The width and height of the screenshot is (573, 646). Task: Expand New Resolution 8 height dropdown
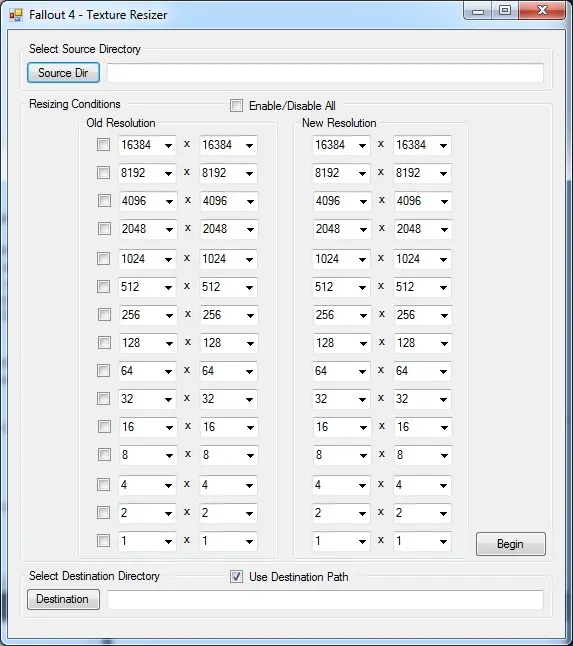[423, 456]
